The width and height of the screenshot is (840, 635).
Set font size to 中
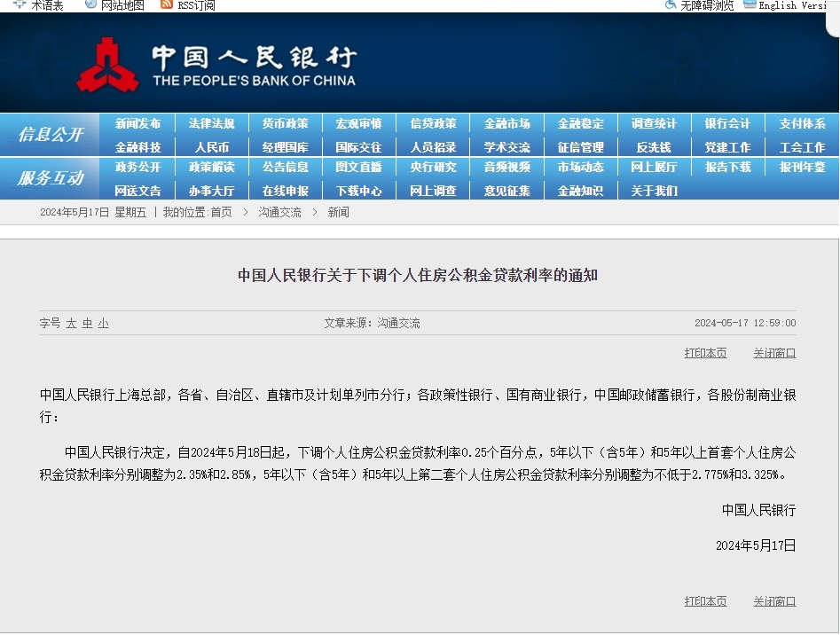87,324
